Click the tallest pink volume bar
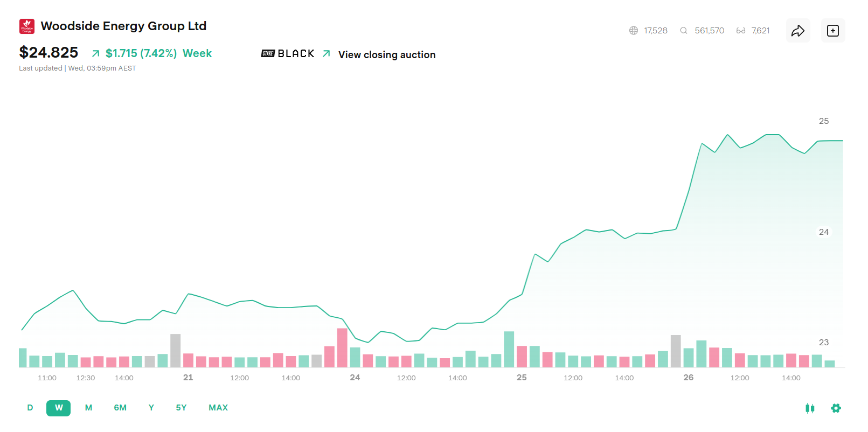 [342, 348]
